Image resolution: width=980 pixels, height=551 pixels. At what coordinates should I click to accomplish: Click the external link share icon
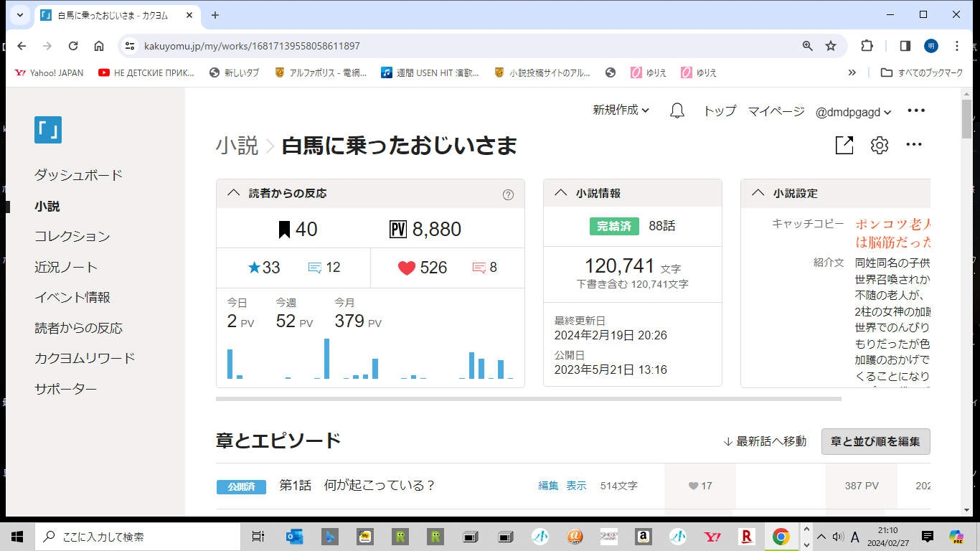tap(844, 146)
